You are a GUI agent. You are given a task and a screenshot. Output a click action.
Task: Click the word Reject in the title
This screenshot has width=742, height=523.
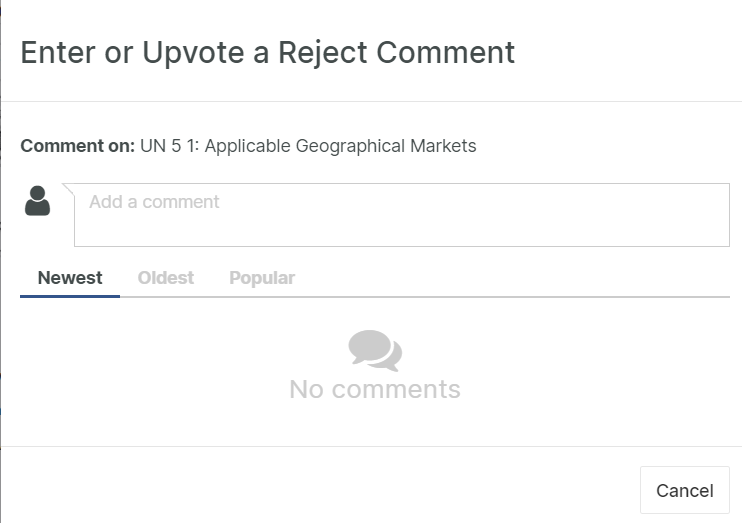tap(325, 52)
